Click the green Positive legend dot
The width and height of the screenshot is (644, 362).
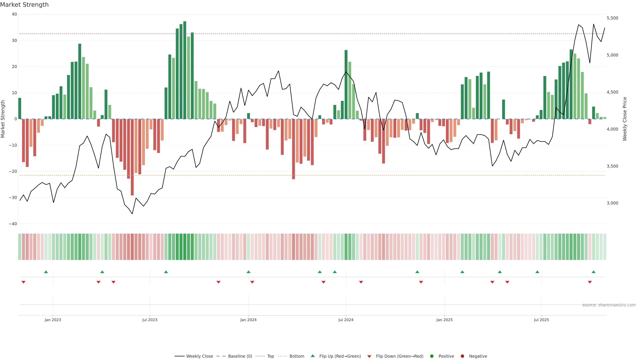click(432, 356)
